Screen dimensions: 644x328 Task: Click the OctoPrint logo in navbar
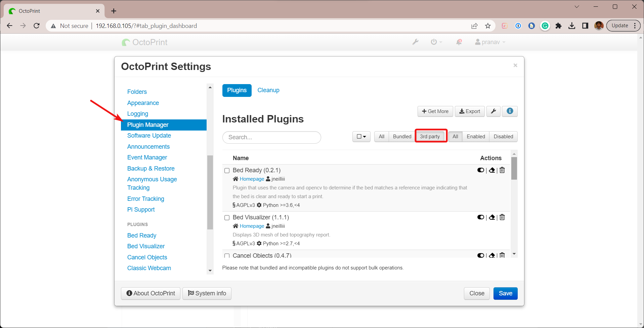[144, 42]
